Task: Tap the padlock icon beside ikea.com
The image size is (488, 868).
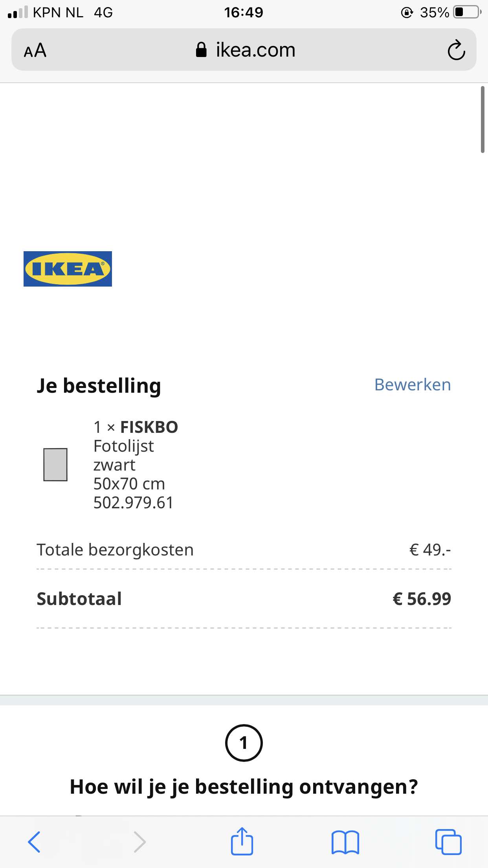Action: coord(201,50)
